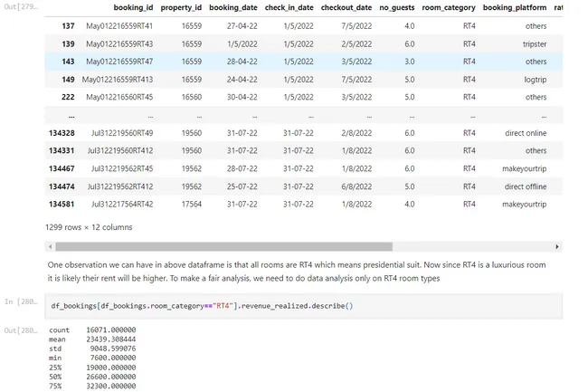Click the Out[279 output prompt
The image size is (588, 392).
click(21, 6)
